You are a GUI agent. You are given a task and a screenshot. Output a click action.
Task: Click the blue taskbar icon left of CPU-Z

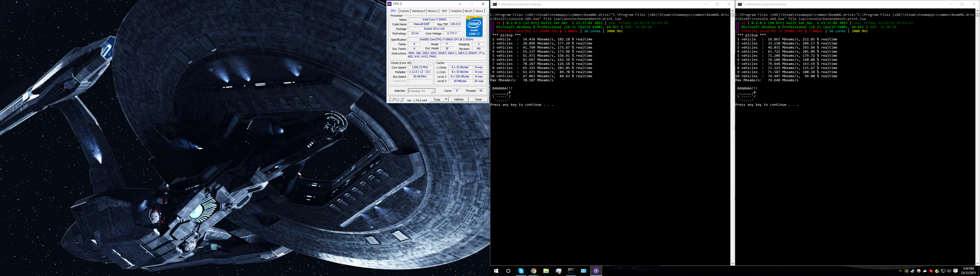tap(584, 271)
